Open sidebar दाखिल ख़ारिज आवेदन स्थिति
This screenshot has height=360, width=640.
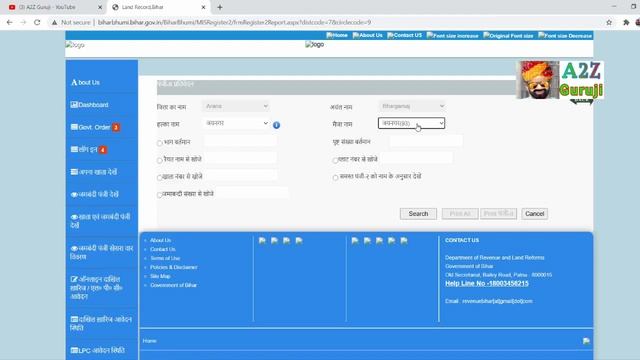click(x=101, y=323)
